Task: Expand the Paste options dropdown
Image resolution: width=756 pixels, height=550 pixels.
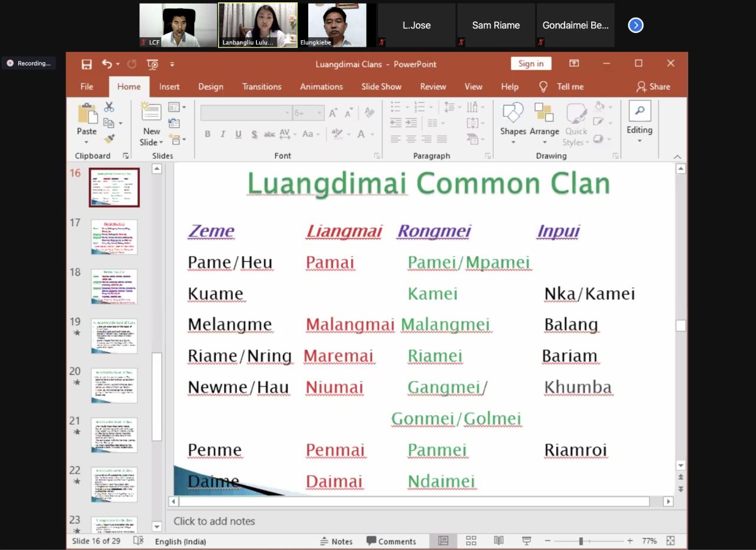Action: coord(86,142)
